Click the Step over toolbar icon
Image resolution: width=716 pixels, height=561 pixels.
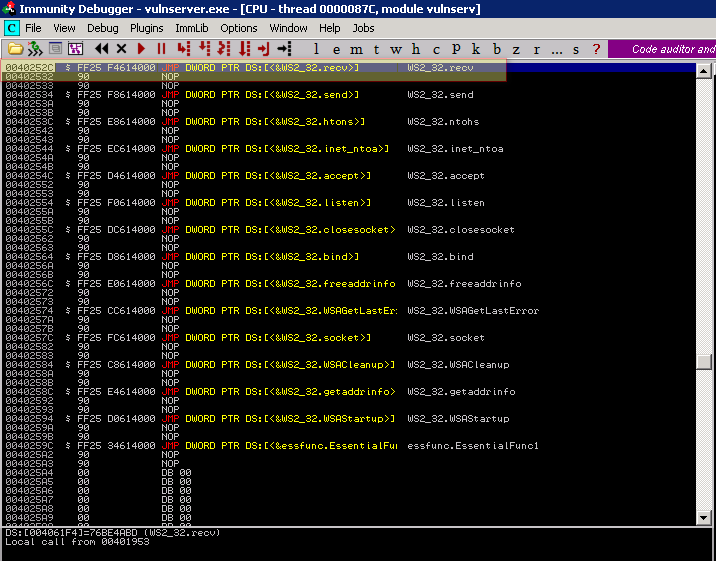tap(204, 49)
